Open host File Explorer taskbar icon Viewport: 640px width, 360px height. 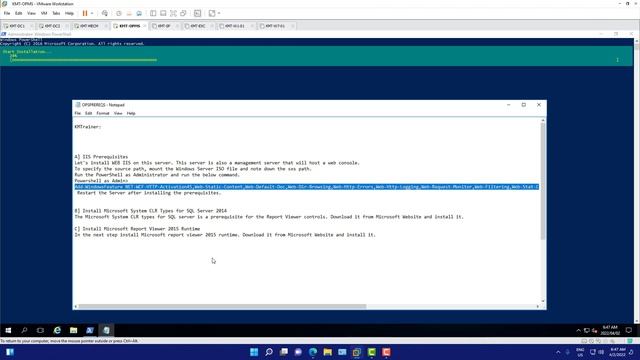[x=327, y=352]
